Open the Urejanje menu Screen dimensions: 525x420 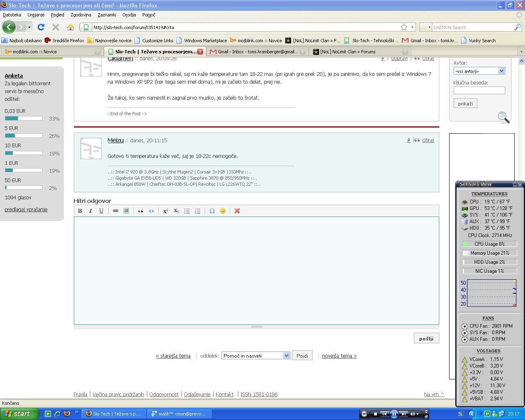coord(36,15)
